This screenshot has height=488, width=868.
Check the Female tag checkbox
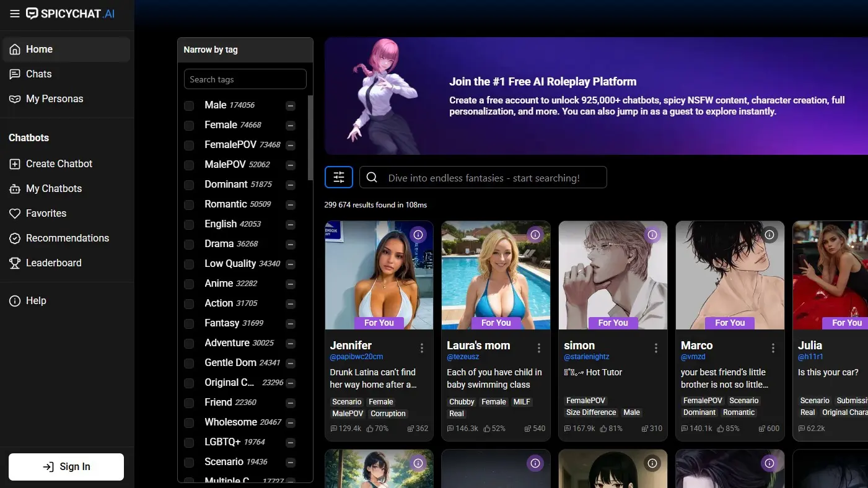tap(189, 126)
